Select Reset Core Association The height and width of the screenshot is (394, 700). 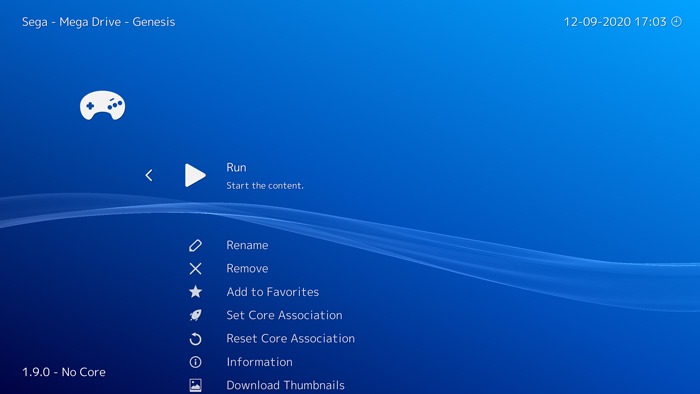pyautogui.click(x=291, y=338)
